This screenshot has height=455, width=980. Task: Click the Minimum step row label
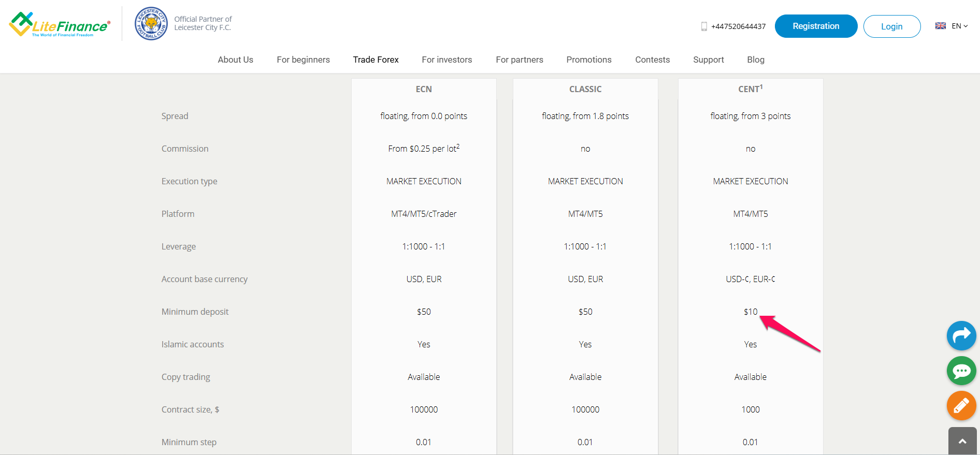(x=189, y=443)
